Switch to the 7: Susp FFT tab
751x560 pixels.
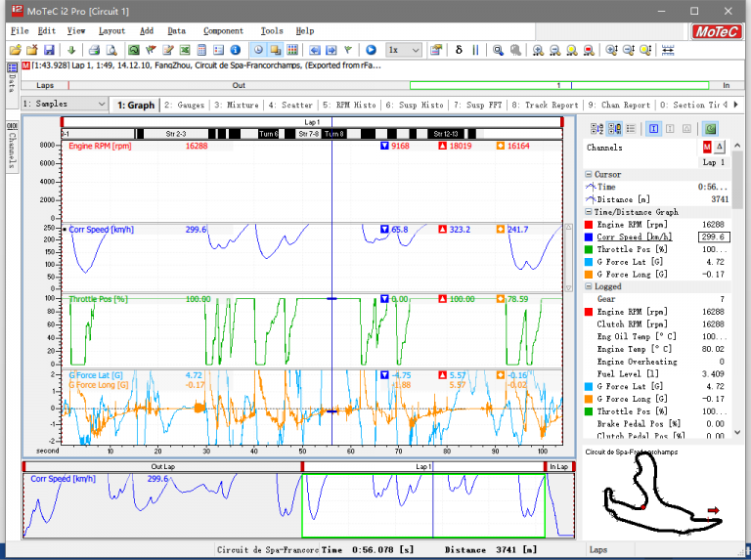tap(477, 105)
